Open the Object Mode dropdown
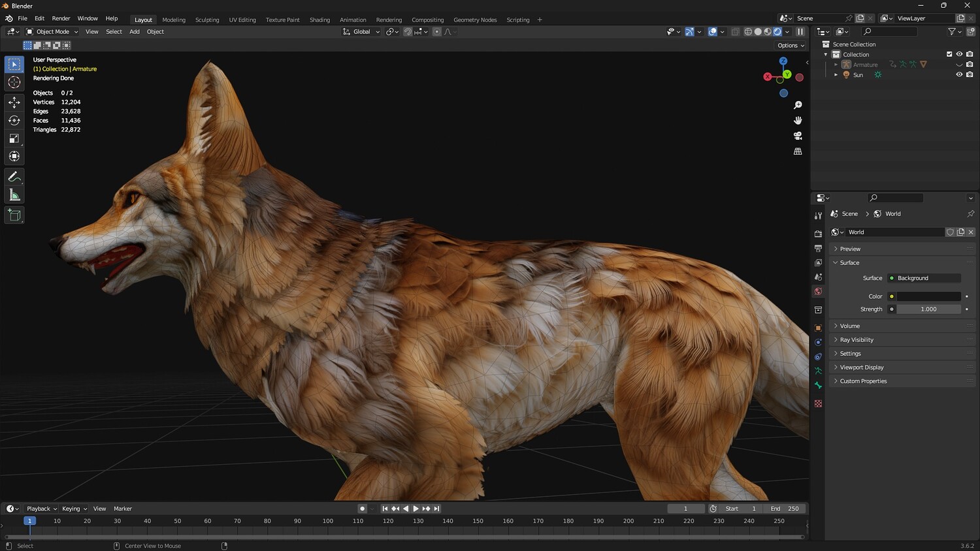The height and width of the screenshot is (551, 980). (x=52, y=31)
